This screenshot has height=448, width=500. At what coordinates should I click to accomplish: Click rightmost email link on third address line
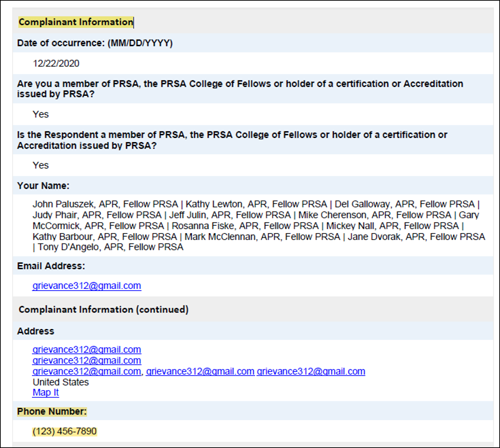311,371
